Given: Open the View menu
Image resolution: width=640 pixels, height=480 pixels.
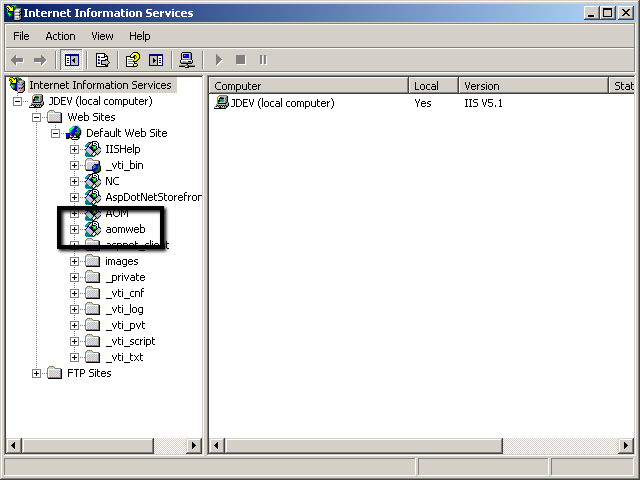Looking at the screenshot, I should pyautogui.click(x=102, y=36).
